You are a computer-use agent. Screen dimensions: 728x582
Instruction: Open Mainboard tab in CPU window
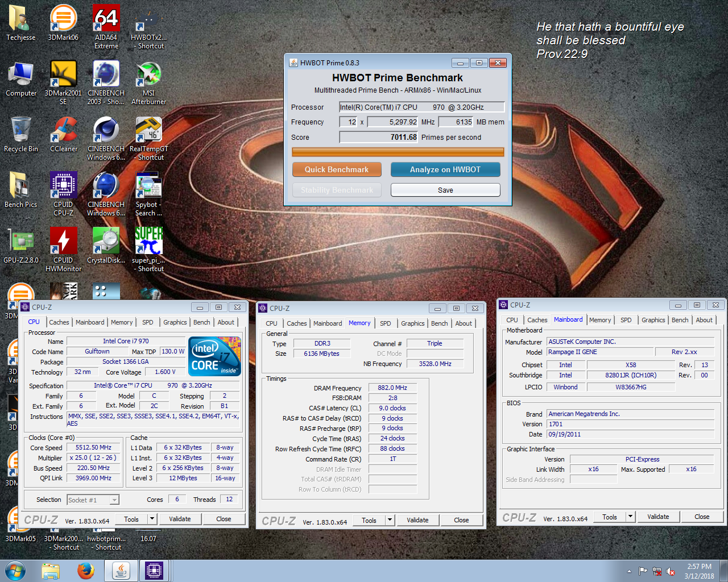click(90, 322)
